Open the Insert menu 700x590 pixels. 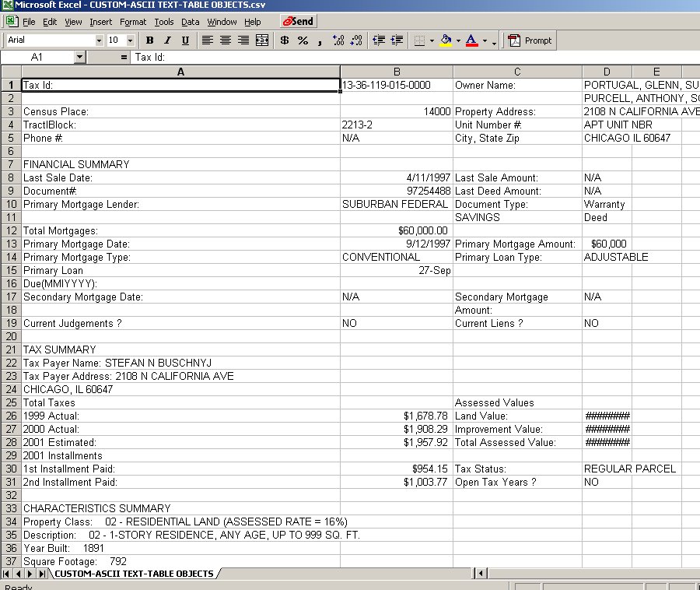(x=101, y=22)
